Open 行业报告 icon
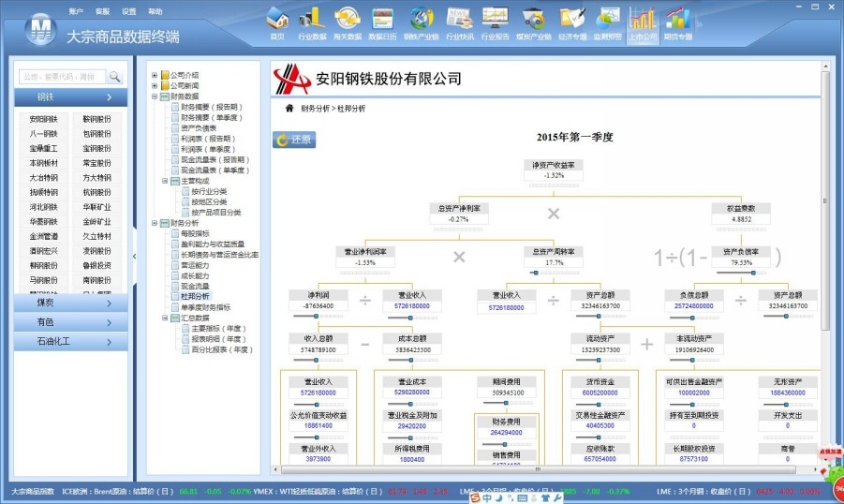 [496, 23]
